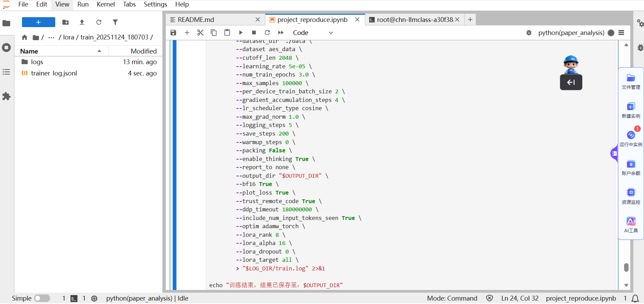Toggle file filter in file browser
Image resolution: width=644 pixels, height=304 pixels.
click(115, 22)
